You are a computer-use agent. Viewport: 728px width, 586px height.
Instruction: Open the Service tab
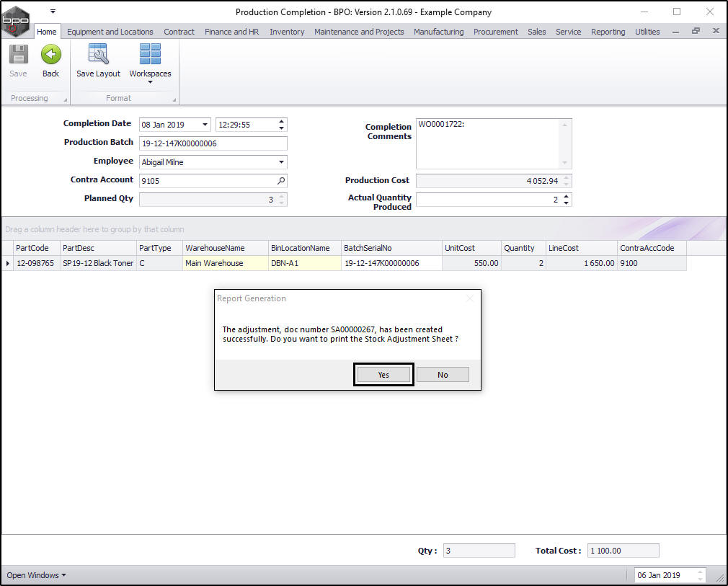[x=568, y=32]
